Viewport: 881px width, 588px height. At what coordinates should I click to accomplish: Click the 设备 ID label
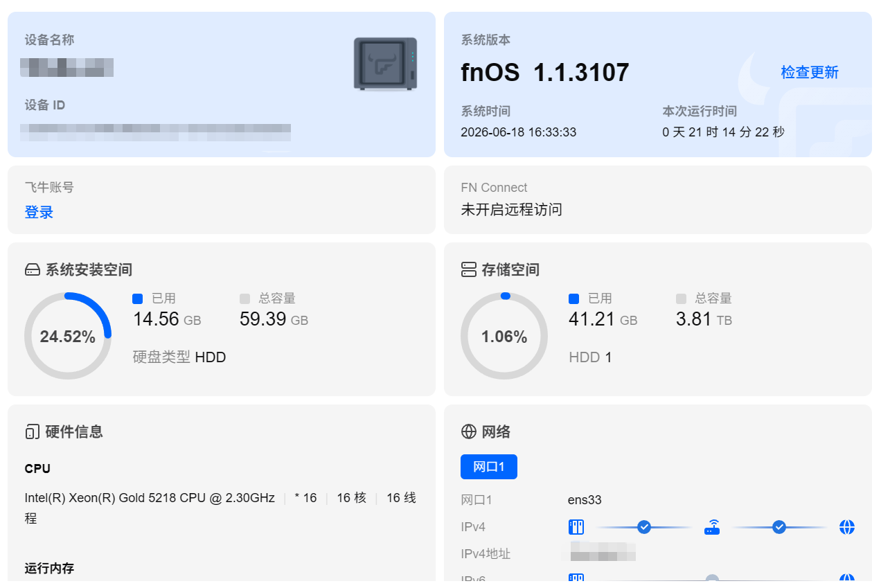pos(45,105)
